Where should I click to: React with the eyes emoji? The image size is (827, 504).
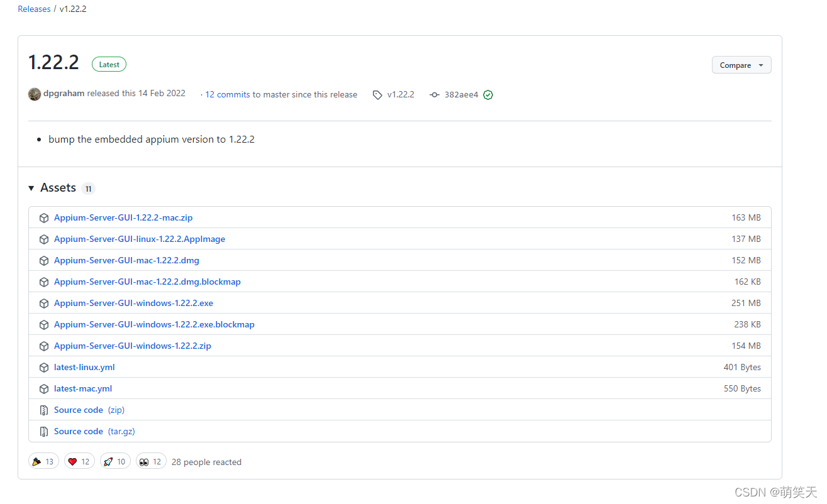pyautogui.click(x=151, y=461)
